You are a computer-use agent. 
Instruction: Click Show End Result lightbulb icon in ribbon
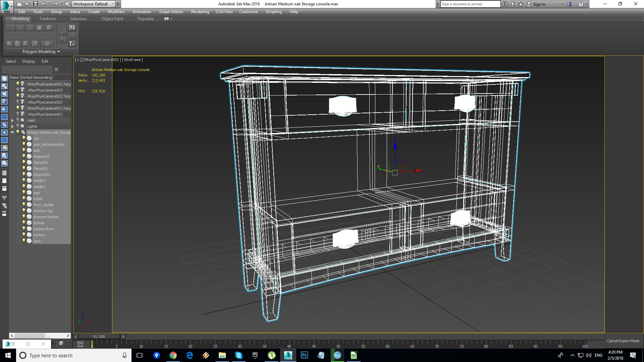(x=72, y=27)
